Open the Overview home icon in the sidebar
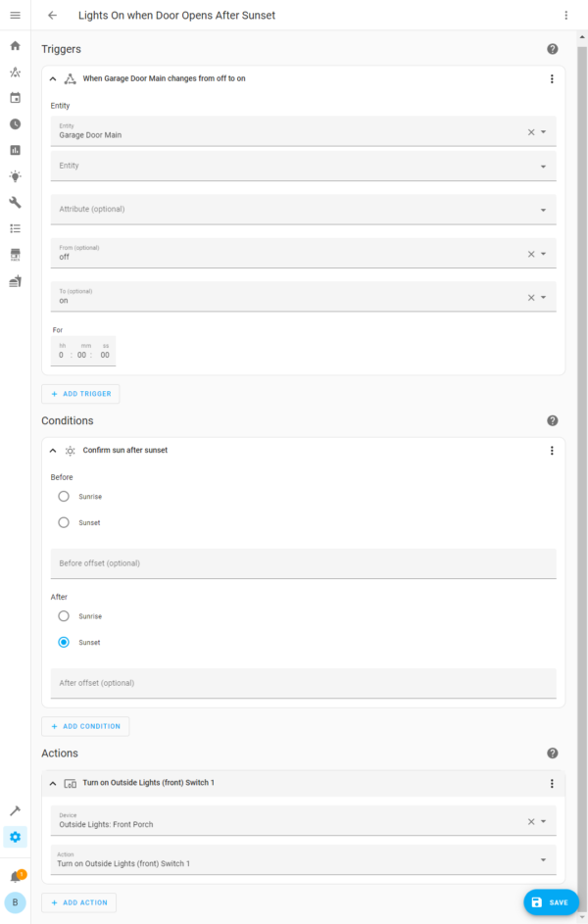The height and width of the screenshot is (924, 588). pos(15,45)
